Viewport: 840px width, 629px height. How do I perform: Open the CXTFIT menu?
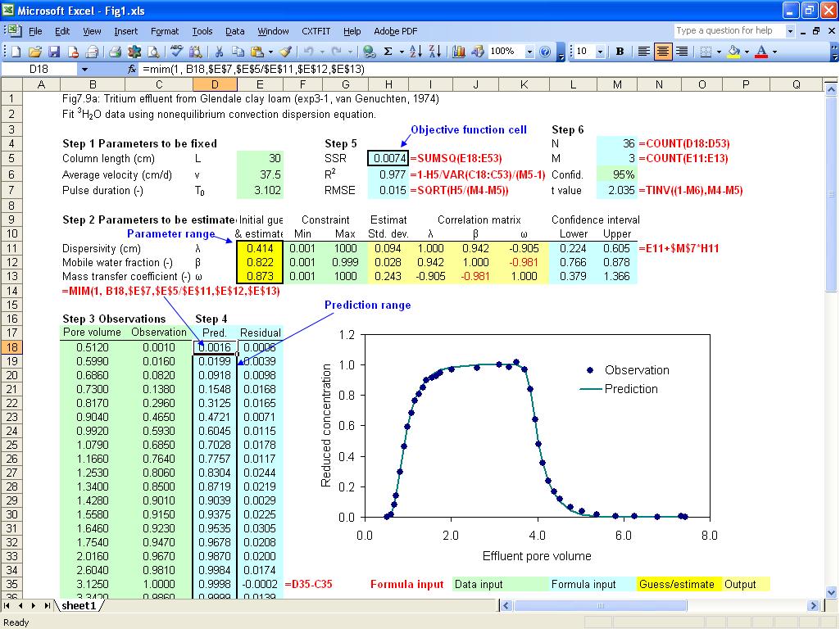[316, 31]
